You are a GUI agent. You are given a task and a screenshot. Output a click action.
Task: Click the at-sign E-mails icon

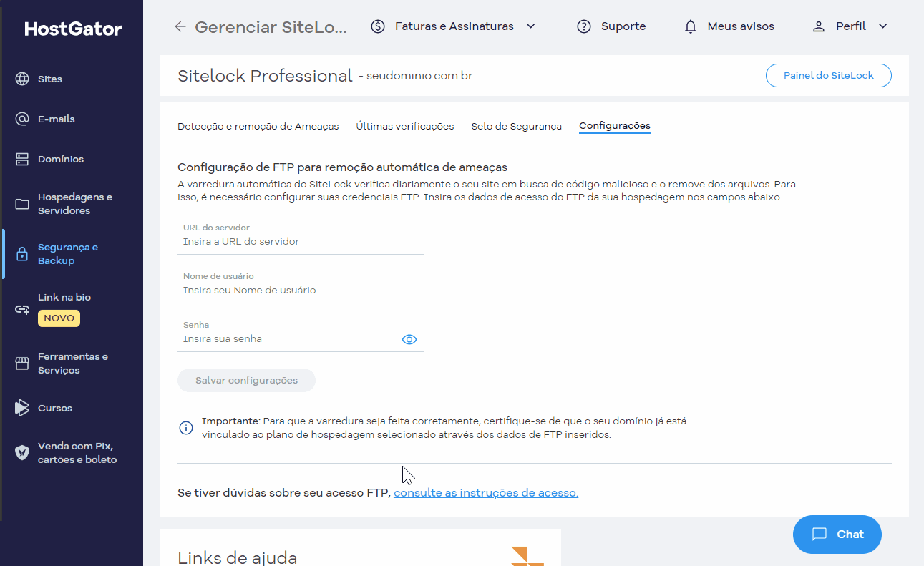tap(22, 119)
